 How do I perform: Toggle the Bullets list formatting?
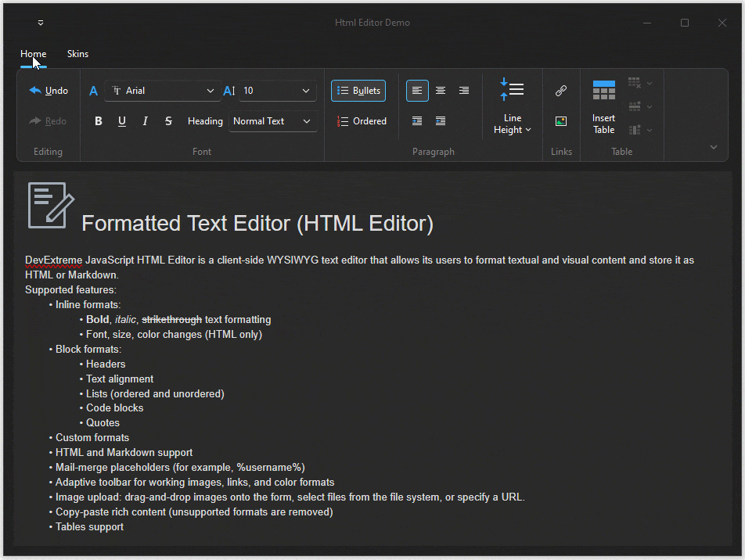(x=358, y=90)
